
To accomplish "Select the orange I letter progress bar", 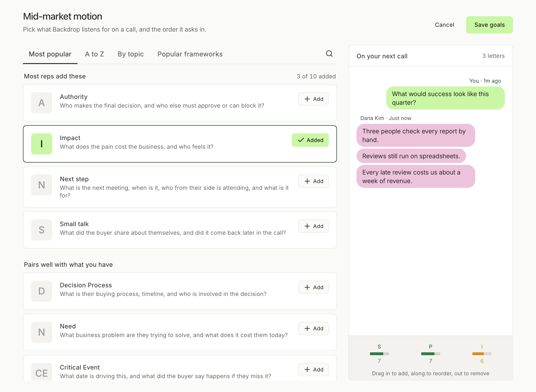I will (482, 354).
